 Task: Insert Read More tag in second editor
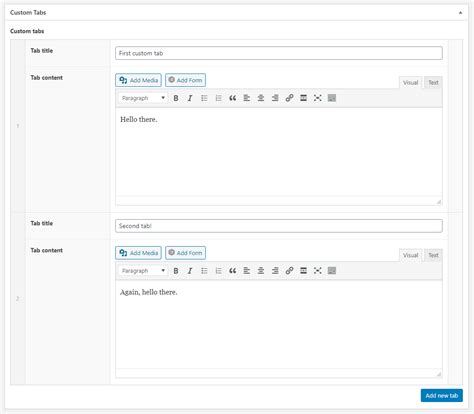pyautogui.click(x=303, y=271)
